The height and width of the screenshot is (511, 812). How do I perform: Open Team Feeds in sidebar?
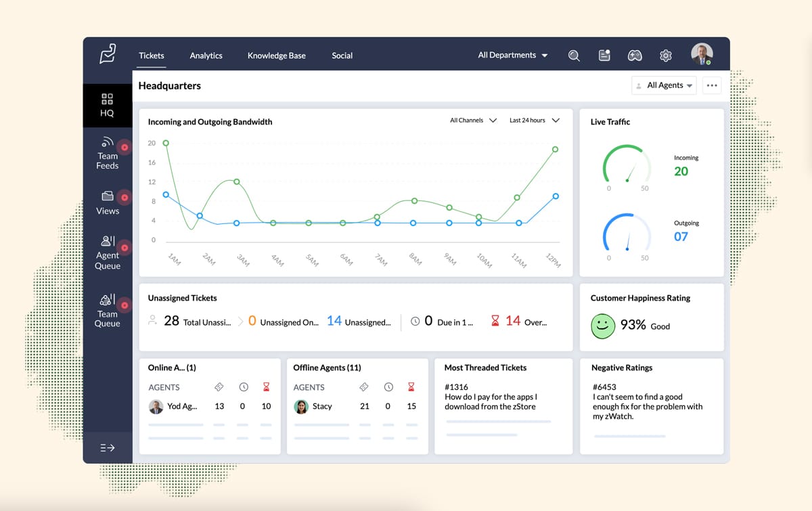point(107,152)
